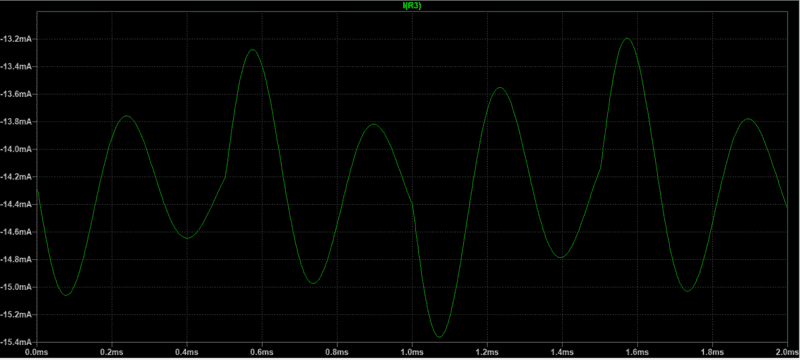Click the I(R3) trace label
Screen dimensions: 800x360
[412, 6]
